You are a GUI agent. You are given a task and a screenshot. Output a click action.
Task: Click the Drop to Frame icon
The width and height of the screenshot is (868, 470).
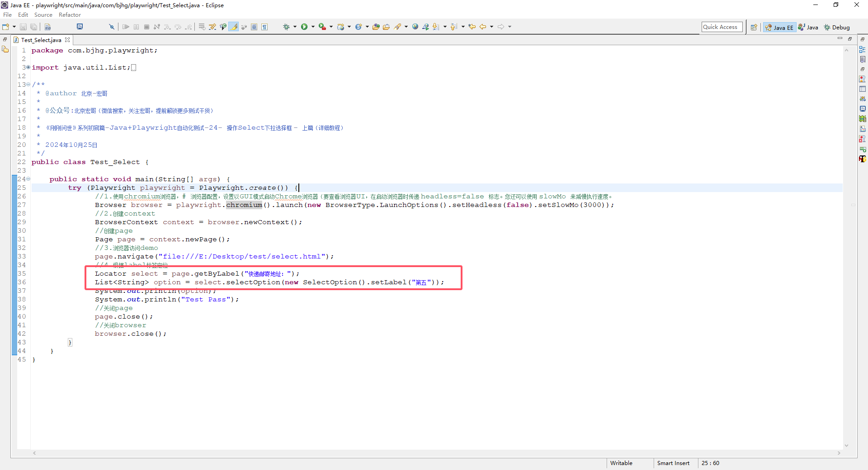(x=202, y=27)
